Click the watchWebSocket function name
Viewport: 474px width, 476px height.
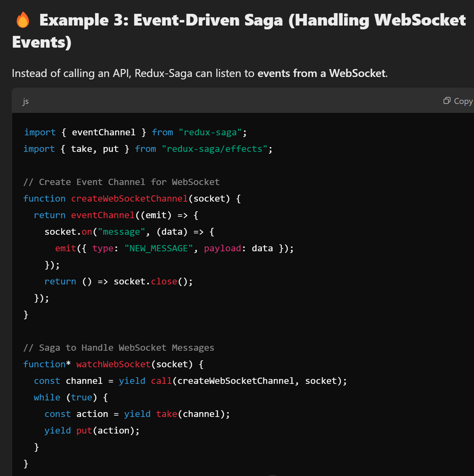coord(113,364)
